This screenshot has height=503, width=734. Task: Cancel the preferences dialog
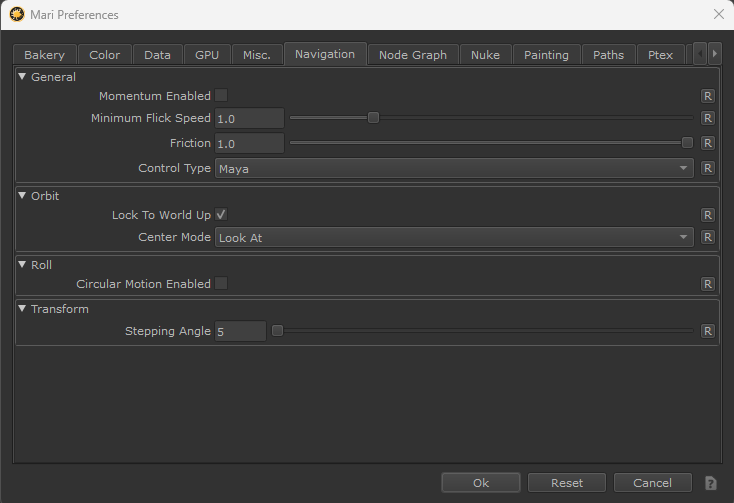point(653,483)
